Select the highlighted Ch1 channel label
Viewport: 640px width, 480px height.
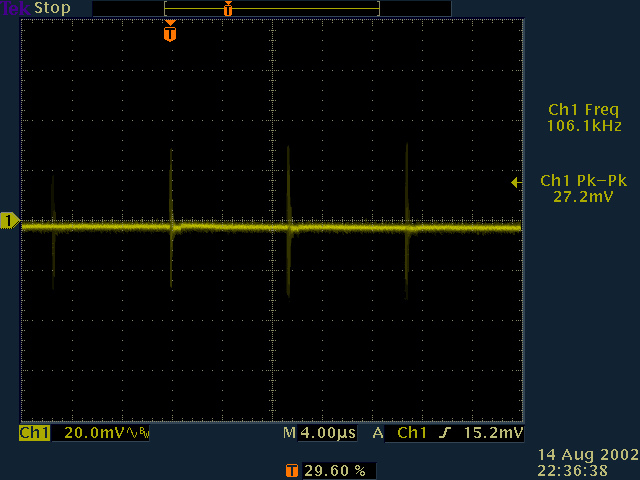(x=34, y=434)
